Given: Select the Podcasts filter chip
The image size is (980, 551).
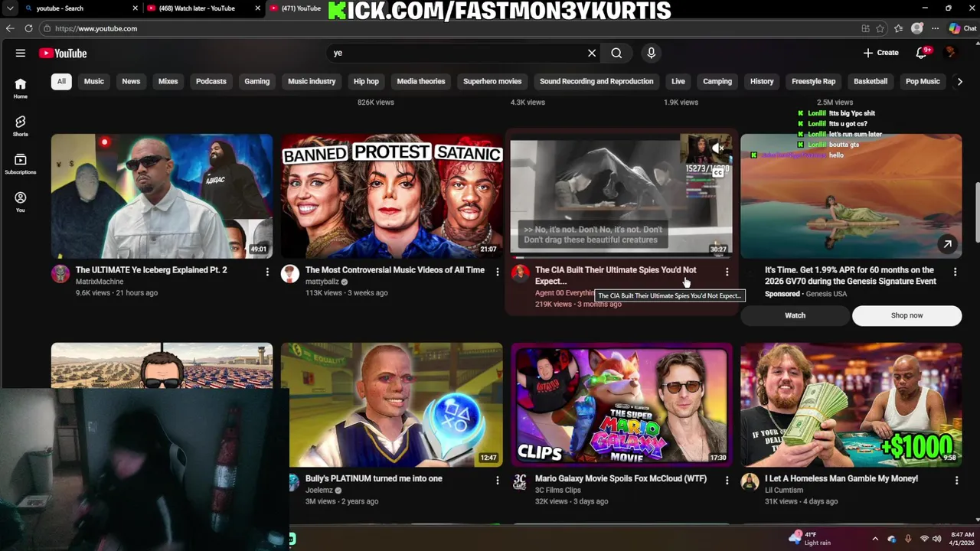Looking at the screenshot, I should coord(211,81).
